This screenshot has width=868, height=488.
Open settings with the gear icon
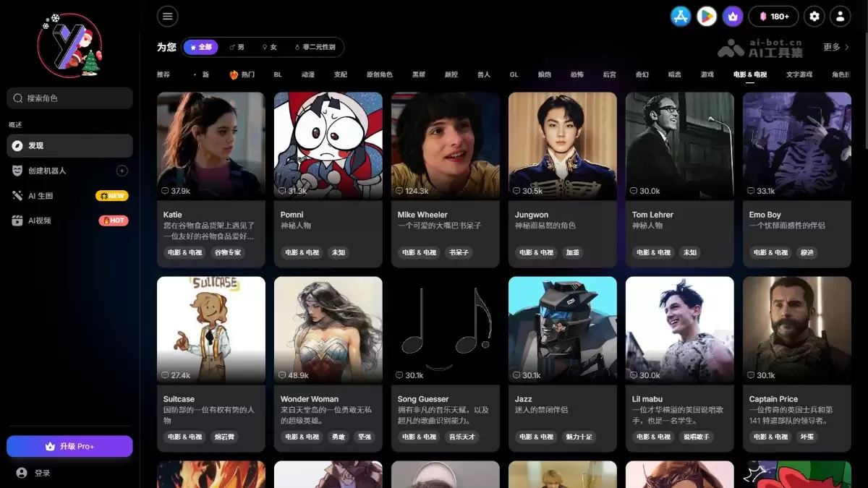pyautogui.click(x=815, y=16)
